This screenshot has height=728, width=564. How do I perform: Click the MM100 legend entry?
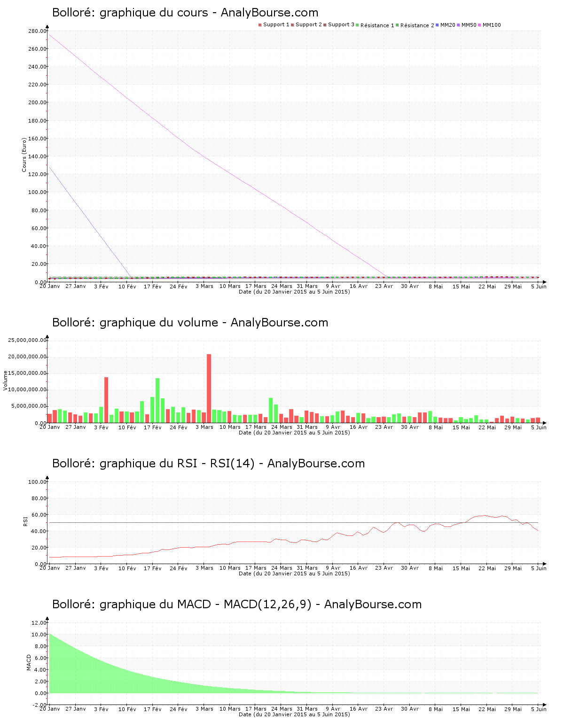point(490,25)
